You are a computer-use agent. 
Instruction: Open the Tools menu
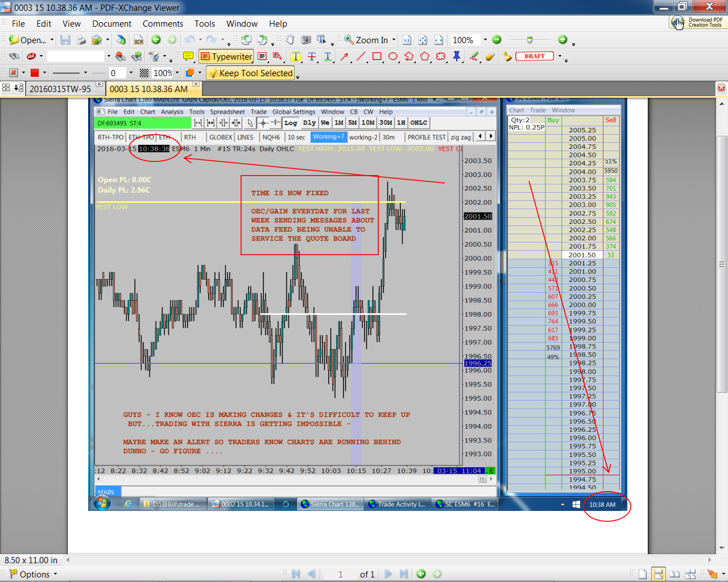(205, 24)
